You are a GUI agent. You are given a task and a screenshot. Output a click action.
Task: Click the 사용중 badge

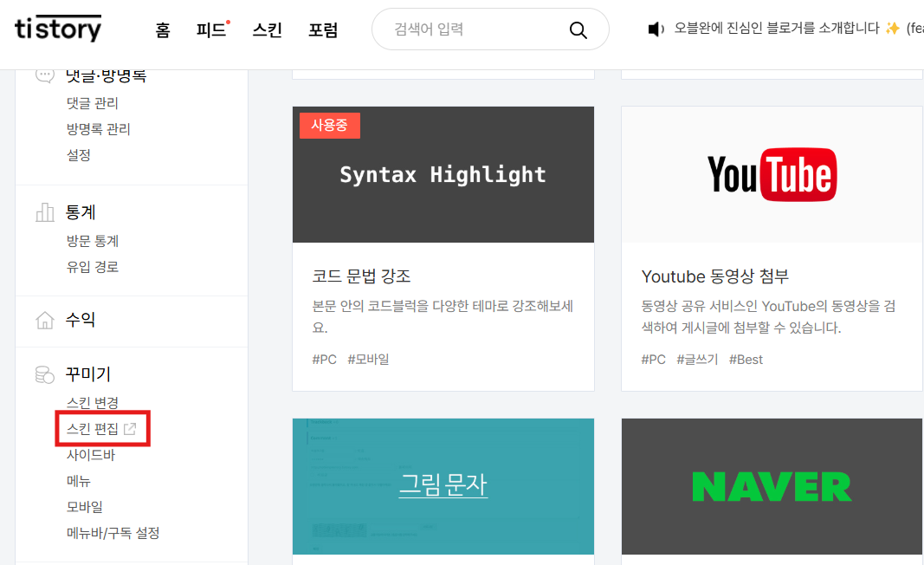pos(329,125)
